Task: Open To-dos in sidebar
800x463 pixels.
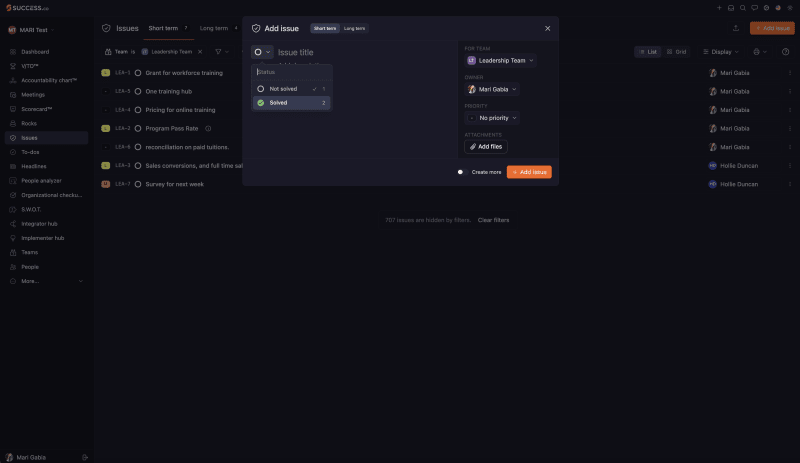Action: tap(30, 152)
